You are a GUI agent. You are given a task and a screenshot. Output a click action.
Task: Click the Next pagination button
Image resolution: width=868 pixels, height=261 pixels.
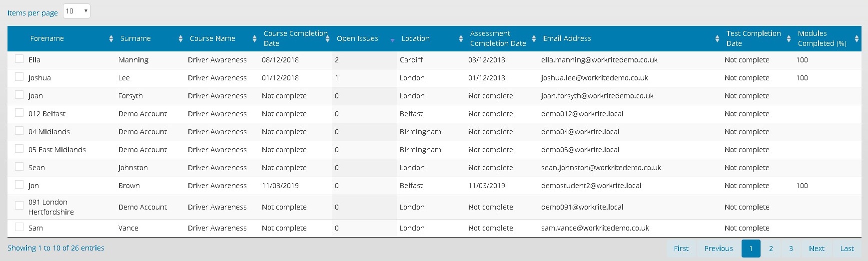pyautogui.click(x=817, y=249)
